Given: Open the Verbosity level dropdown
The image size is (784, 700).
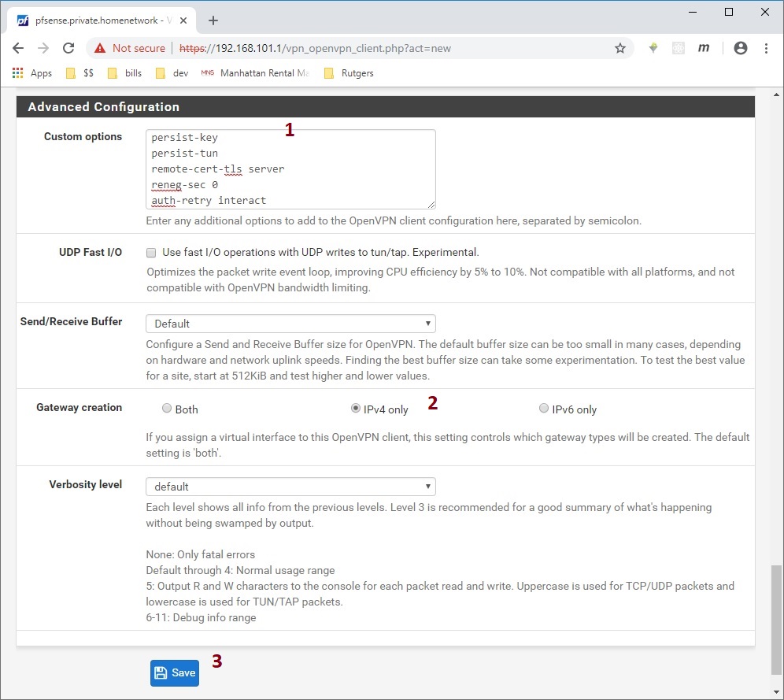Looking at the screenshot, I should [290, 486].
